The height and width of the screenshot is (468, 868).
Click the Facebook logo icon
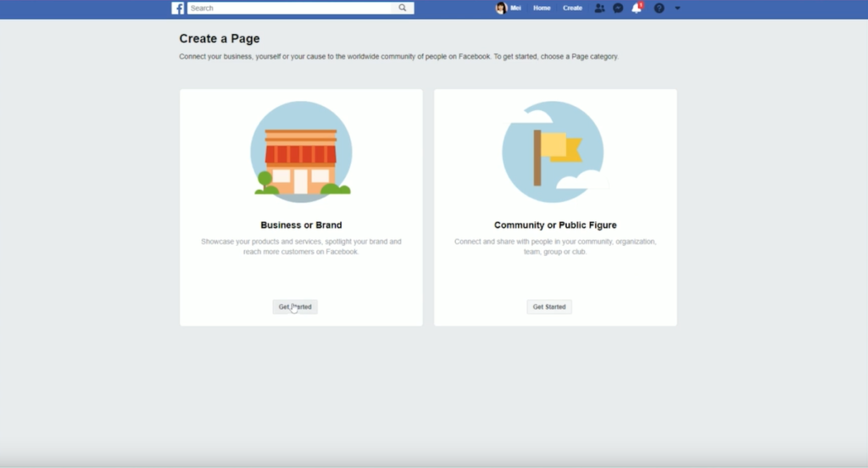178,8
